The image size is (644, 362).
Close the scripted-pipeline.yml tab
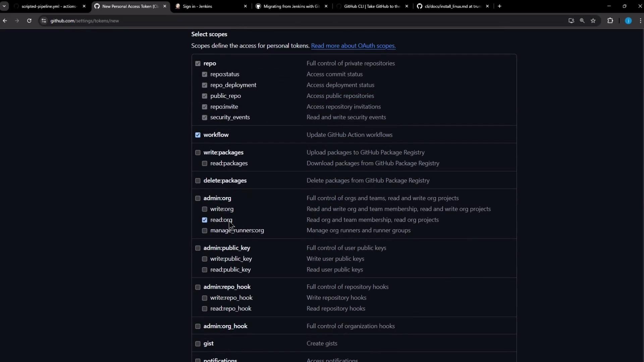tap(84, 6)
